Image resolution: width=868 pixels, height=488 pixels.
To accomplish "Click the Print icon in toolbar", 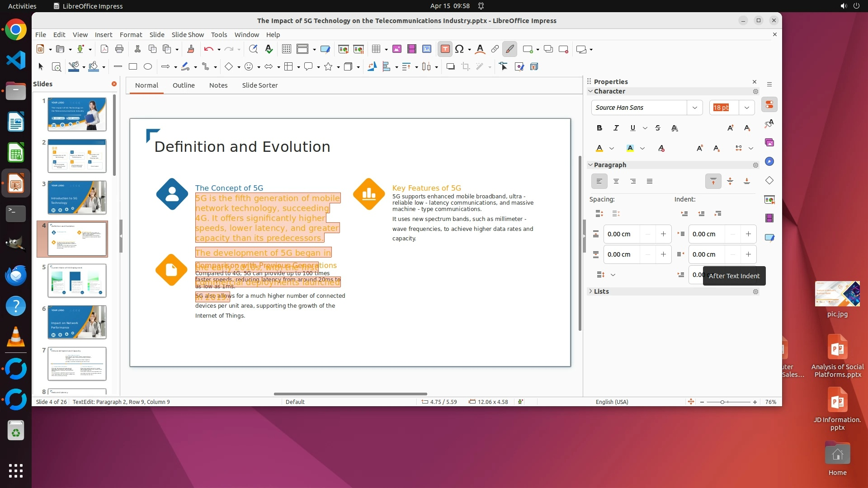I will (119, 49).
